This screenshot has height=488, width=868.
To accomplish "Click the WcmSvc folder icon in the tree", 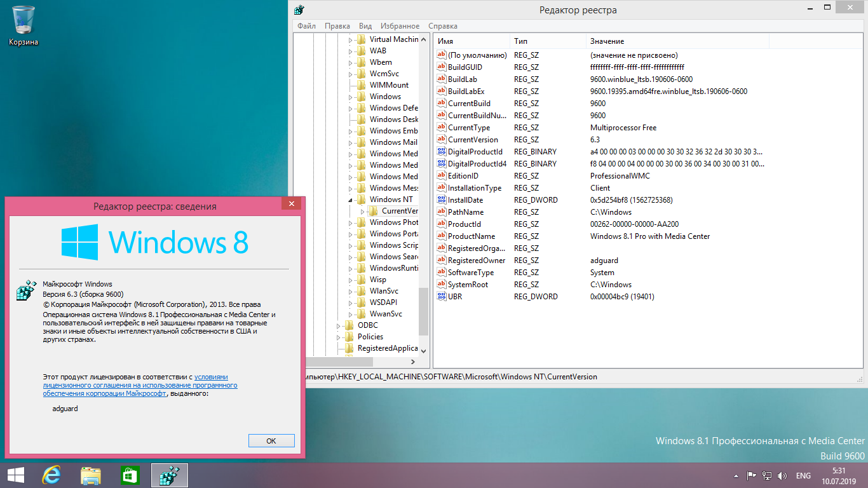I will tap(362, 74).
